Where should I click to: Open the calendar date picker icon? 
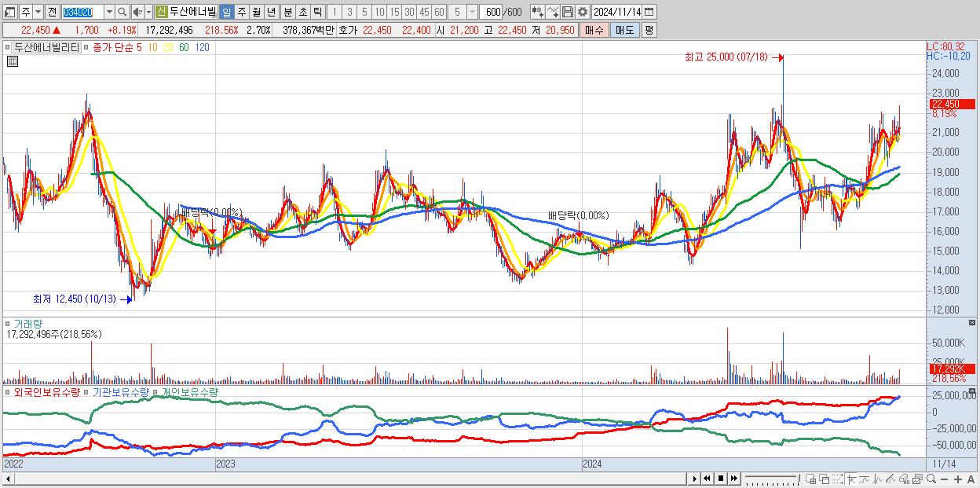[x=649, y=13]
